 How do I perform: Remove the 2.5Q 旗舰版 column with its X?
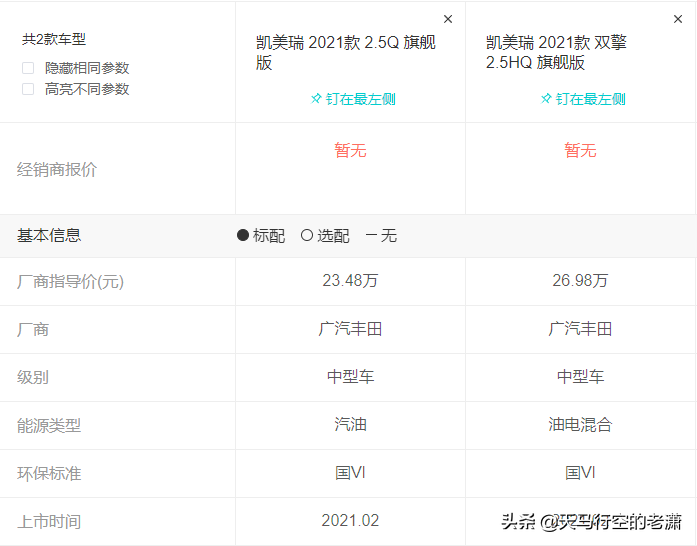coord(448,19)
